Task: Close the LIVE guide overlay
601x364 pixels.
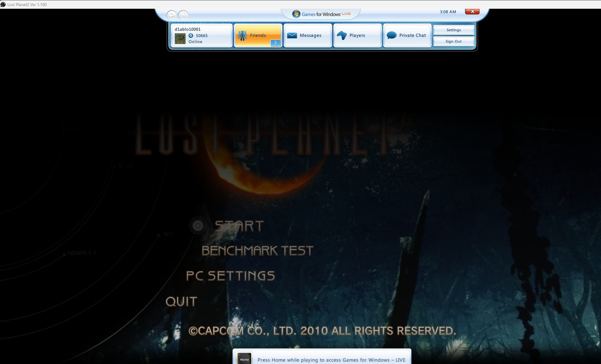Action: (472, 11)
